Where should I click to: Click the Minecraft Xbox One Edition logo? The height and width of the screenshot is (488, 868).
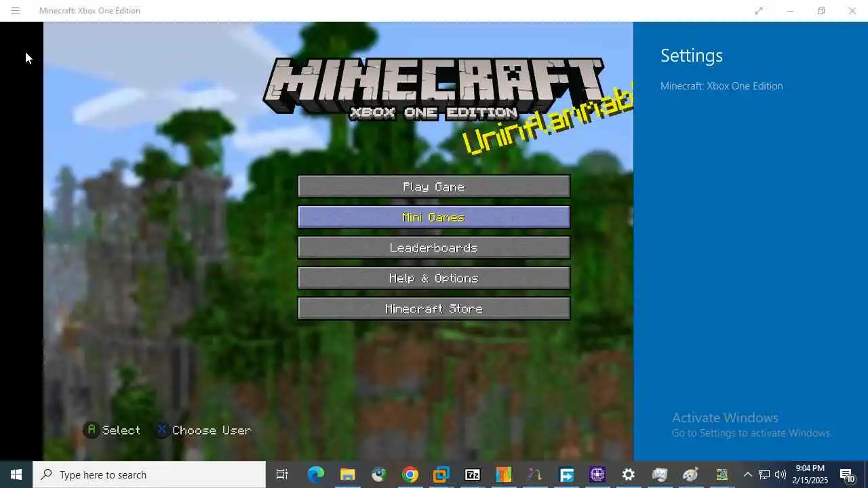(x=434, y=89)
